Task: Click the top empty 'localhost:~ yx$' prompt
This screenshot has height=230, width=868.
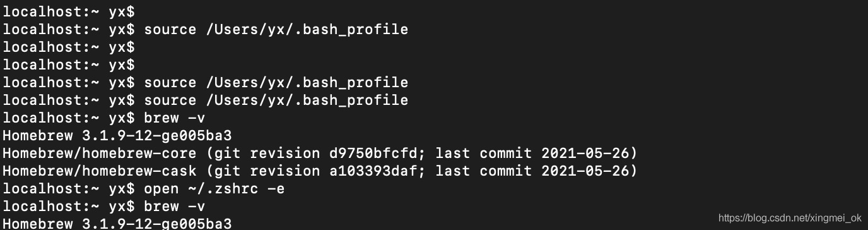Action: click(69, 11)
